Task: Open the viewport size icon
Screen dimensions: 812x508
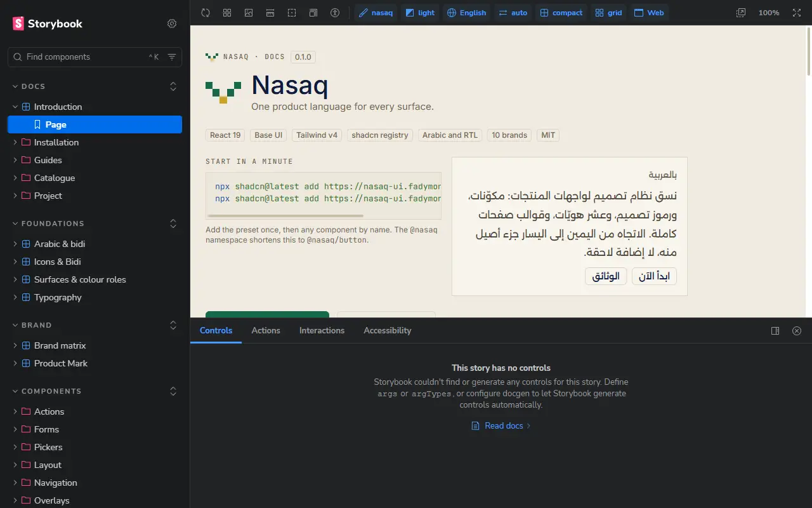Action: [x=313, y=13]
